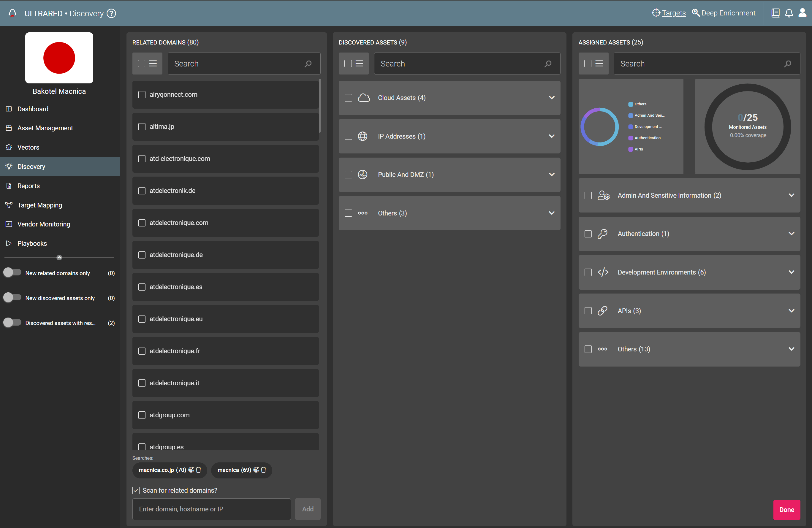The image size is (812, 528).
Task: Open the documentation book icon in header
Action: pyautogui.click(x=775, y=13)
